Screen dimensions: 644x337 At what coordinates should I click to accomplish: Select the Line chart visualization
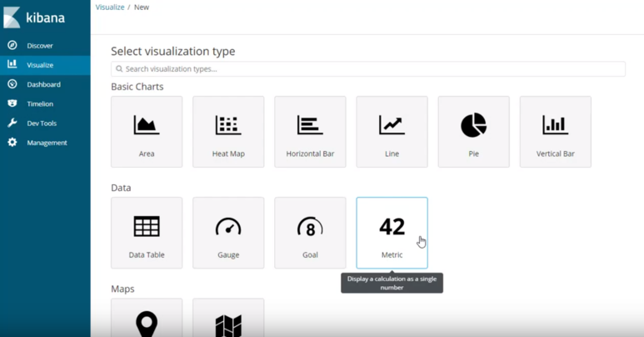pos(392,132)
